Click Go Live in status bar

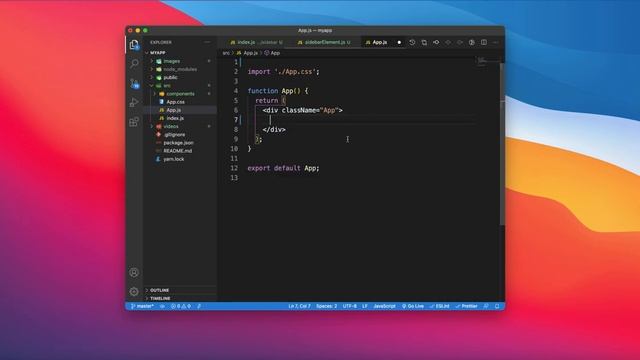click(413, 306)
